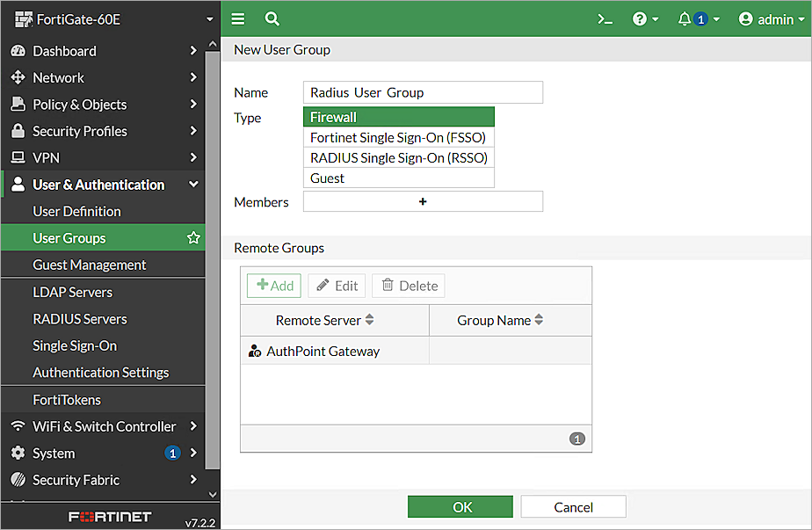The width and height of the screenshot is (812, 530).
Task: Expand the System sidebar menu
Action: 54,453
